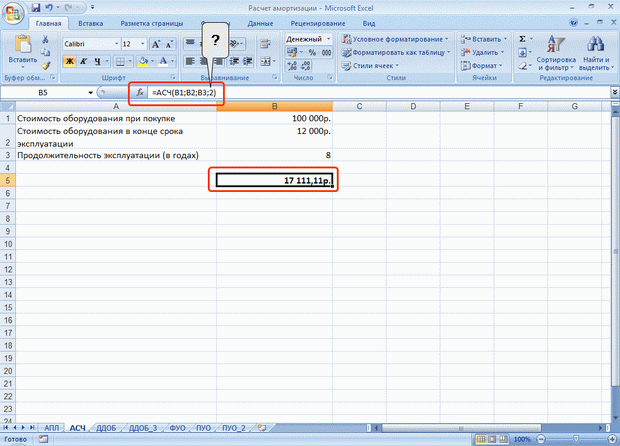Align cell text to the left
The height and width of the screenshot is (446, 620).
(x=190, y=61)
